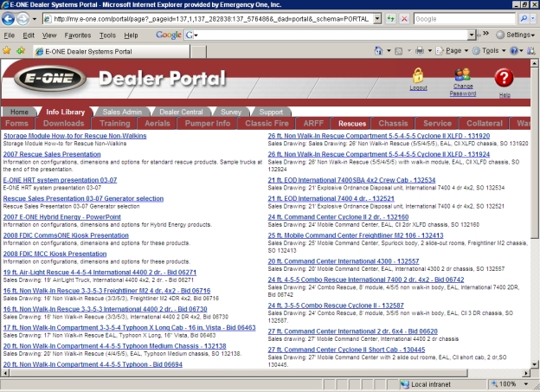The image size is (540, 392).
Task: Click the search magnifier icon beside Google box
Action: pos(524,18)
